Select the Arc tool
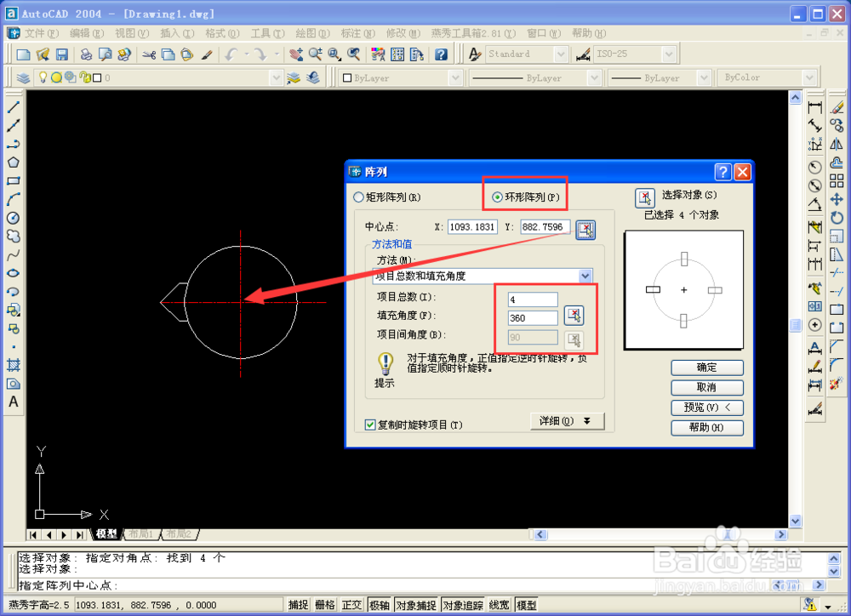 point(14,199)
